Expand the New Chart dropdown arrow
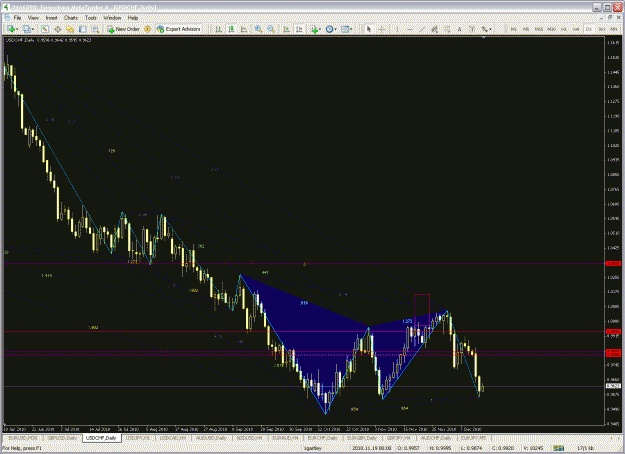The width and height of the screenshot is (625, 454). coord(18,29)
